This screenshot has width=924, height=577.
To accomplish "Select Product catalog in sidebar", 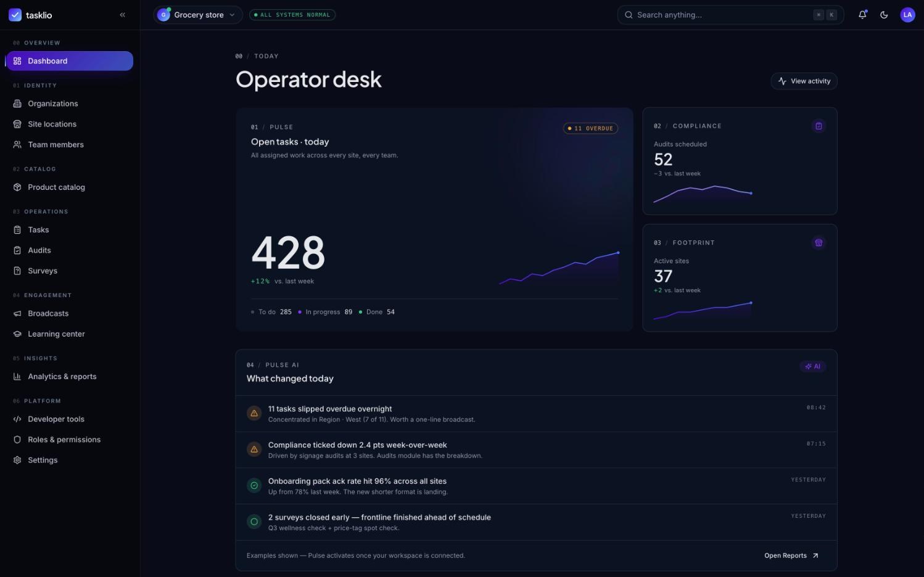I will (69, 187).
